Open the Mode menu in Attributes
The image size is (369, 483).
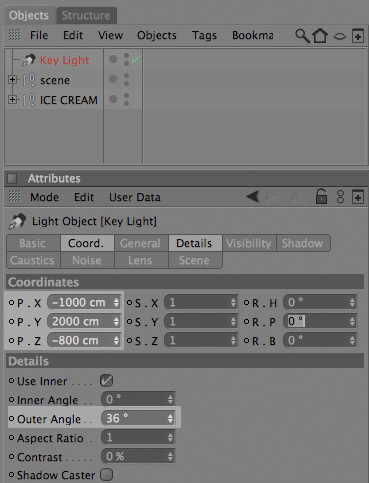pyautogui.click(x=44, y=197)
